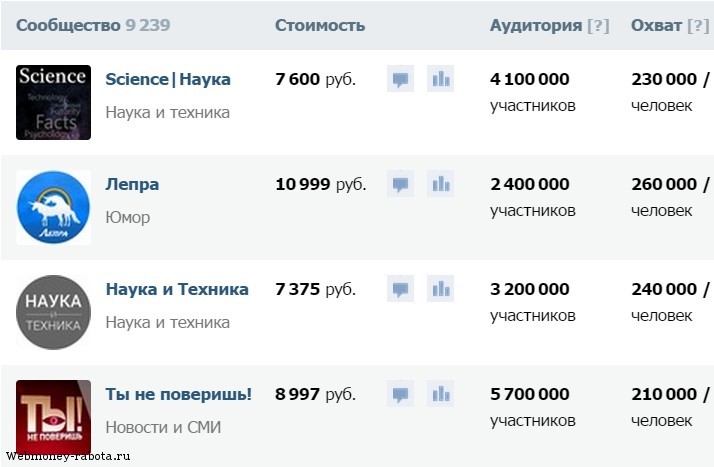Screen dimensions: 714x467
Task: Click comment icon for Ты не поверишь!
Action: pos(400,394)
